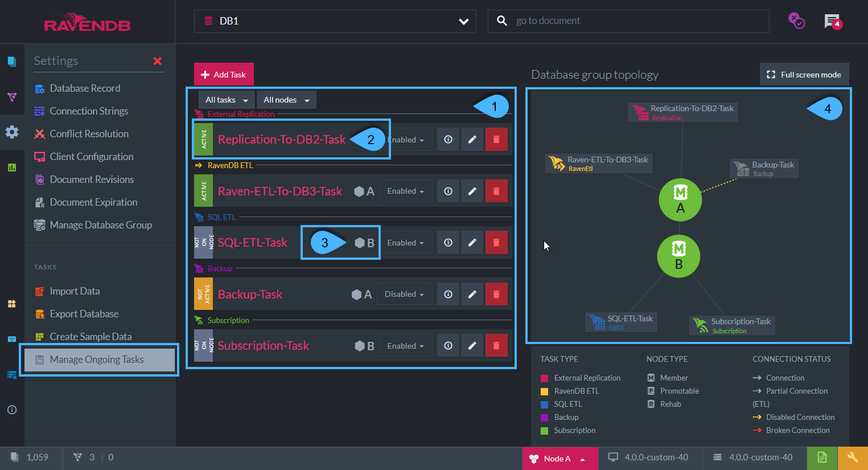This screenshot has height=470, width=868.
Task: Delete the Replication-To-DB2-Task
Action: pos(496,140)
